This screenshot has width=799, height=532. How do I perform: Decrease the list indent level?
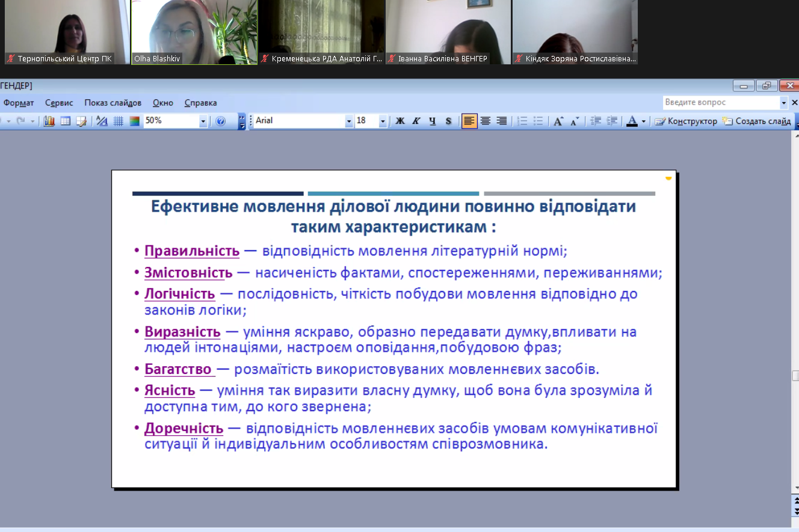click(x=596, y=121)
